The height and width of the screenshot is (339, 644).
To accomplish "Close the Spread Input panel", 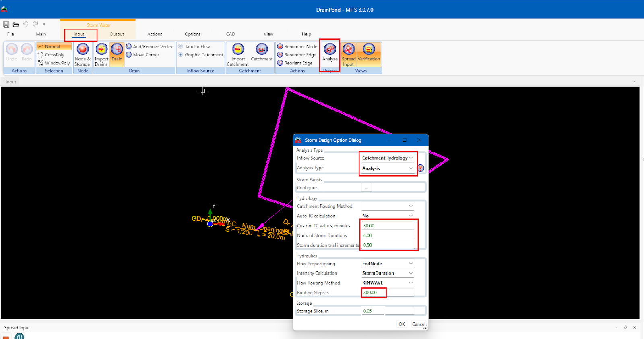I will [x=635, y=327].
